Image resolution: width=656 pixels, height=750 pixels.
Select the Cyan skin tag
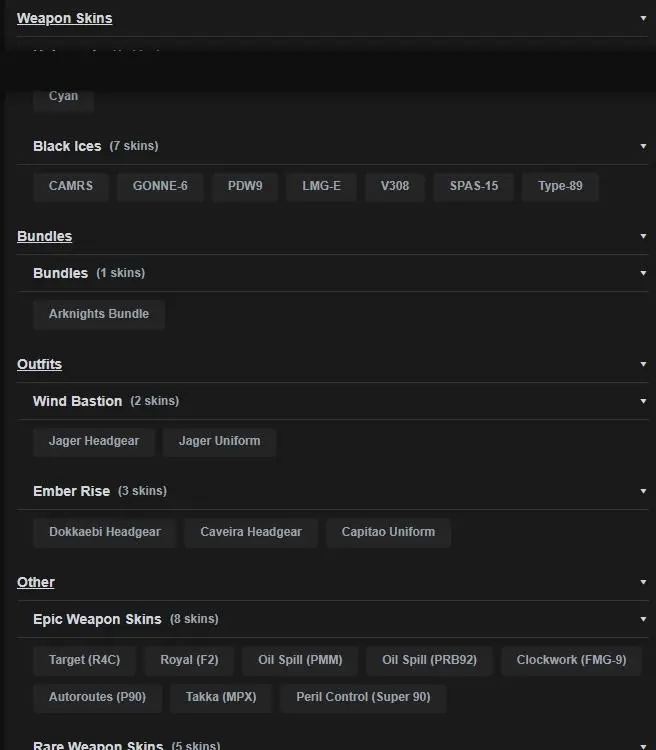[x=63, y=96]
